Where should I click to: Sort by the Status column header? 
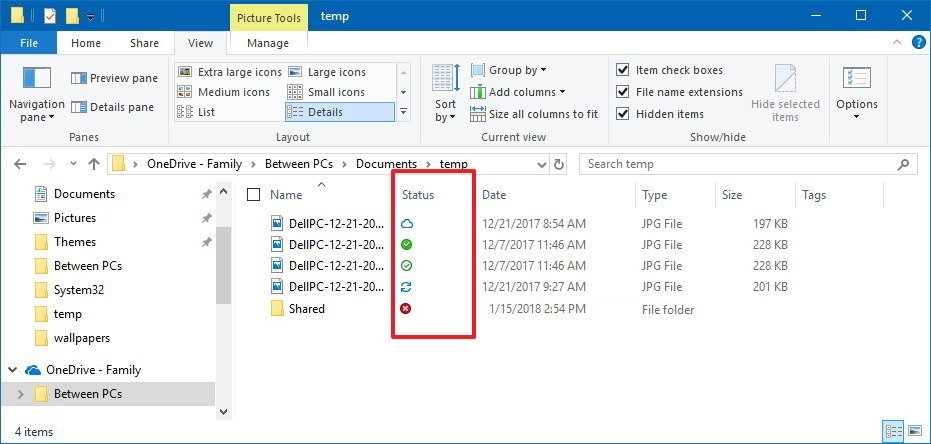[x=418, y=195]
